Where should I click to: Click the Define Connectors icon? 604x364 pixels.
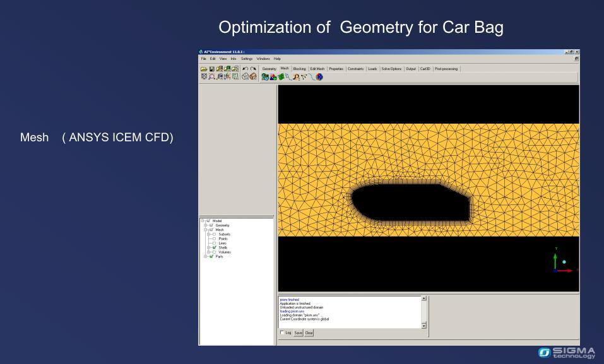(x=304, y=77)
